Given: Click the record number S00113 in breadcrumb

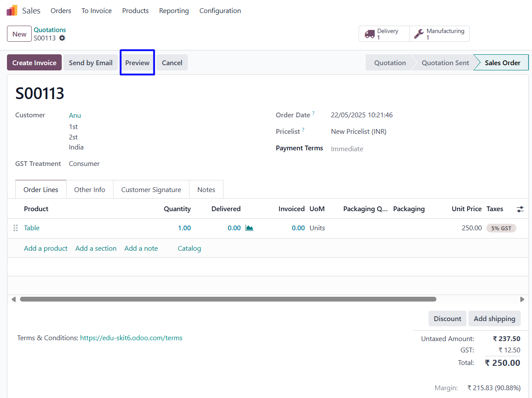Looking at the screenshot, I should [x=45, y=38].
